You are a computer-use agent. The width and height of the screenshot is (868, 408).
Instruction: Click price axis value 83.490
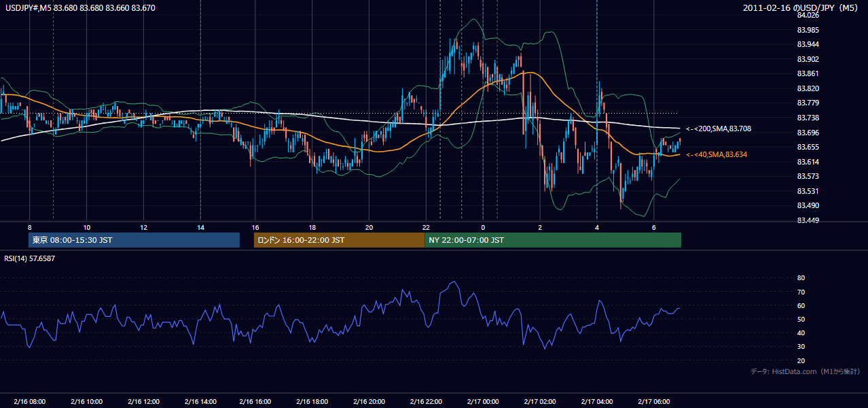tap(808, 205)
